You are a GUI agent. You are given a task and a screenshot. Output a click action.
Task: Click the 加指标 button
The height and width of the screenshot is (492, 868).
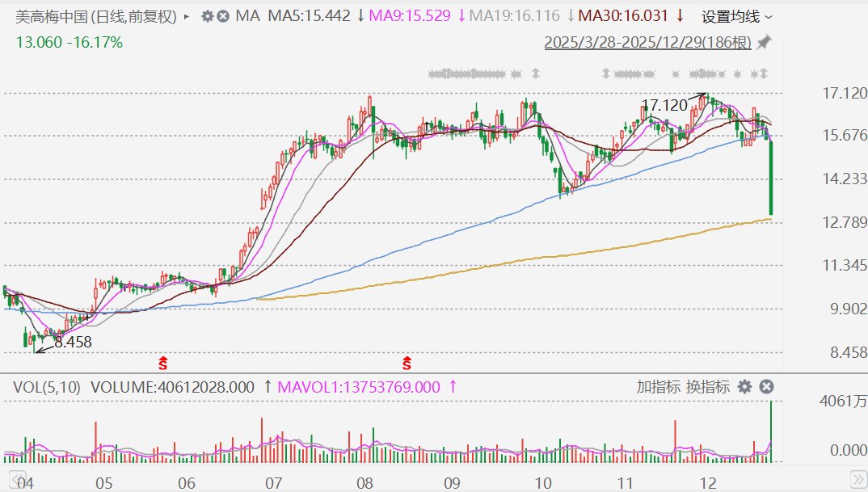click(x=658, y=387)
